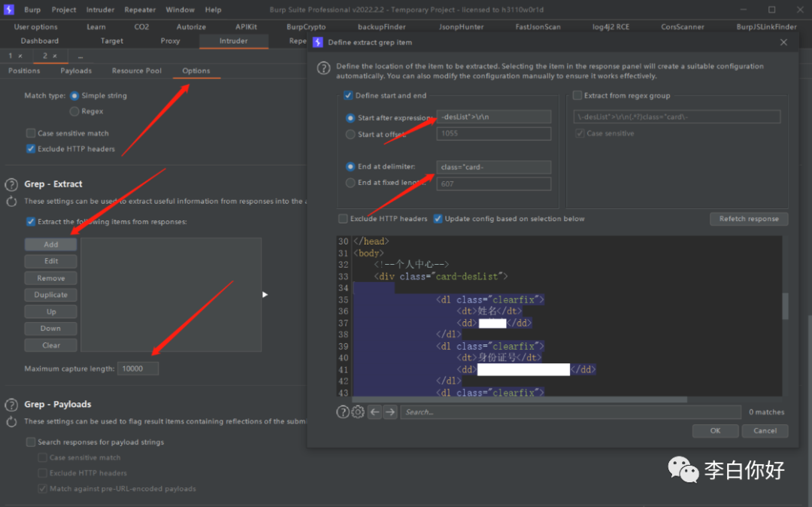
Task: Expand the small arrow beside extract items list
Action: 265,295
